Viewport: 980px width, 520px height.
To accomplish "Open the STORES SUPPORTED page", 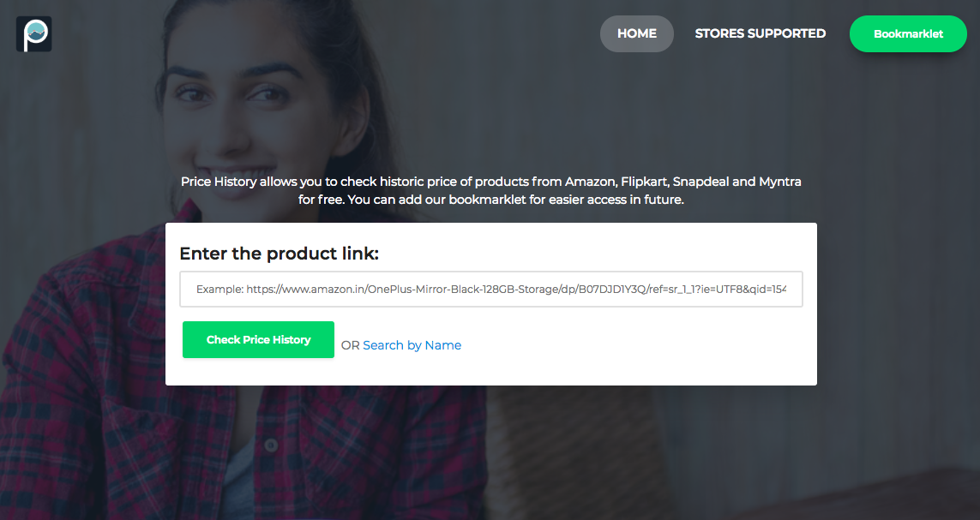I will pyautogui.click(x=760, y=33).
